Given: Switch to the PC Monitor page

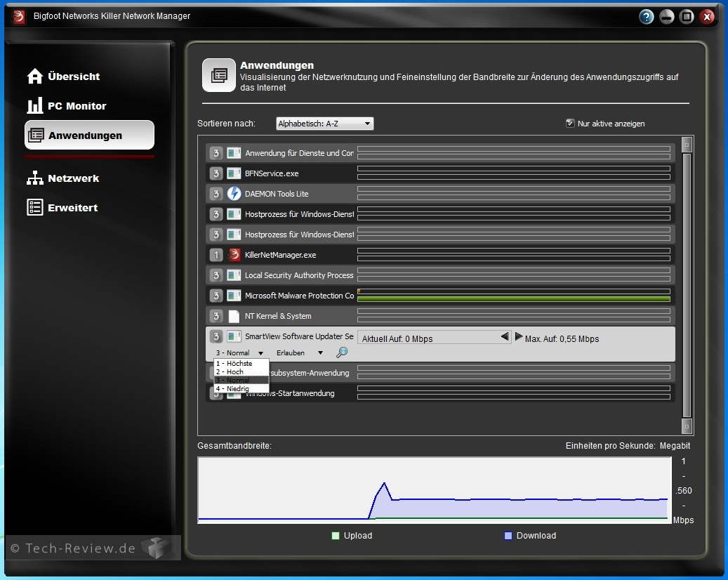Looking at the screenshot, I should 67,106.
